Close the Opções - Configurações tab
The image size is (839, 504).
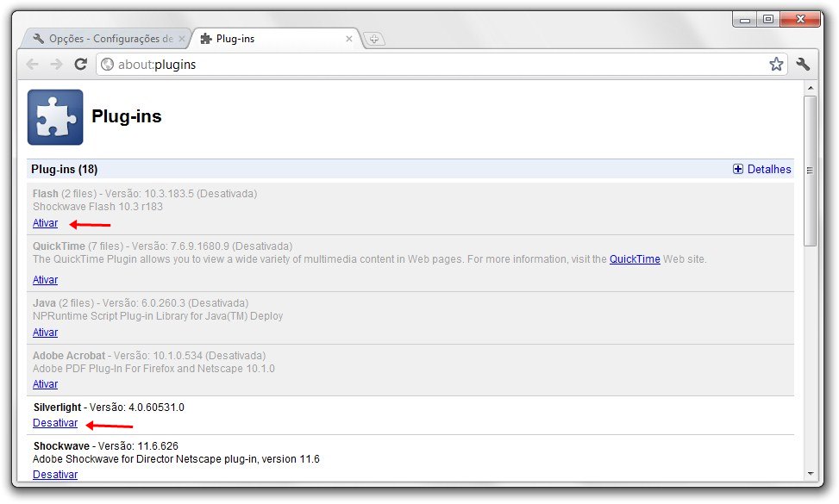(181, 39)
